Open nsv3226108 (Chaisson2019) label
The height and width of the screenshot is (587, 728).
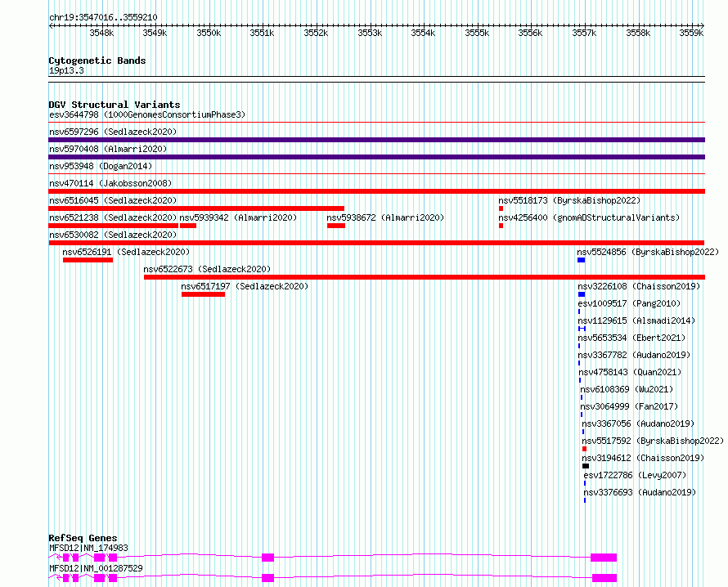[639, 286]
